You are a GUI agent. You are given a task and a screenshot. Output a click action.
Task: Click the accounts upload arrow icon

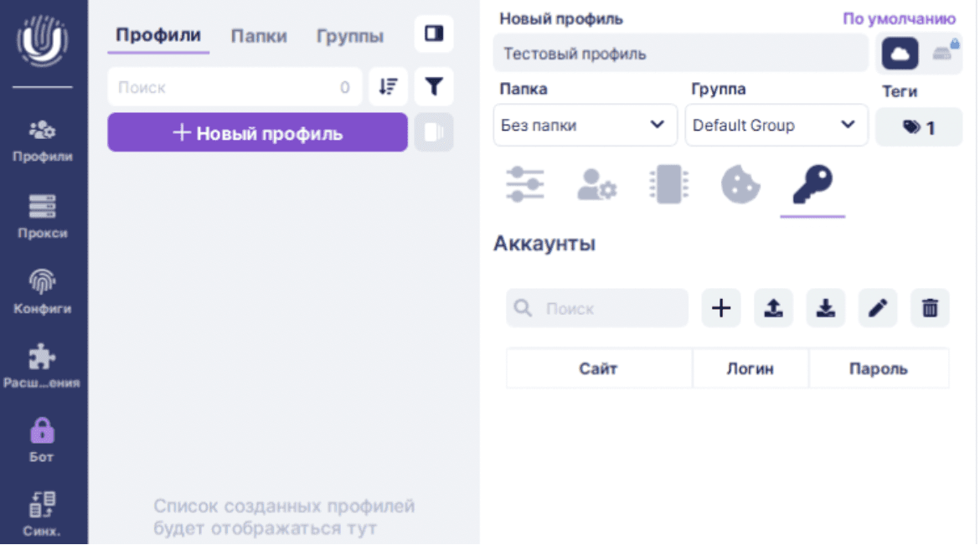pyautogui.click(x=774, y=308)
